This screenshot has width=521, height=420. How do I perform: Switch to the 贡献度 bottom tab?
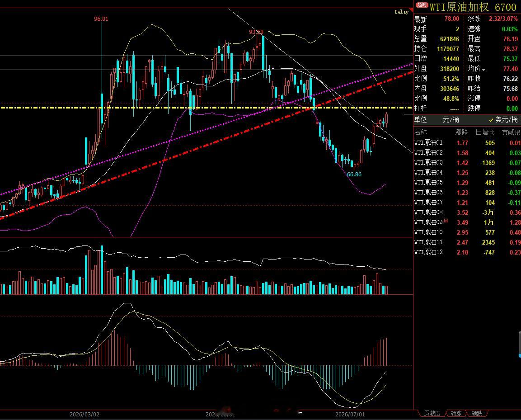pos(432,413)
